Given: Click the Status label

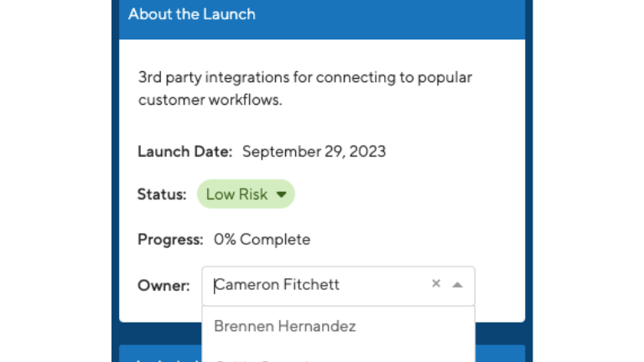Looking at the screenshot, I should (162, 194).
